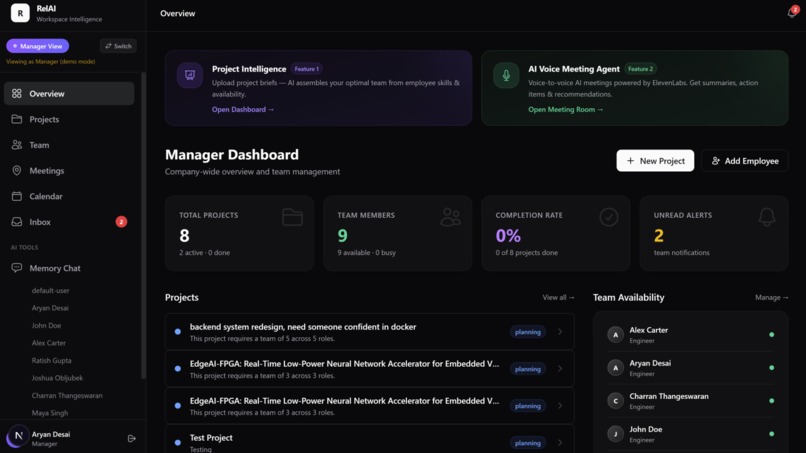Screen dimensions: 806x453
Task: Click the Feature 2 badge
Action: [640, 69]
